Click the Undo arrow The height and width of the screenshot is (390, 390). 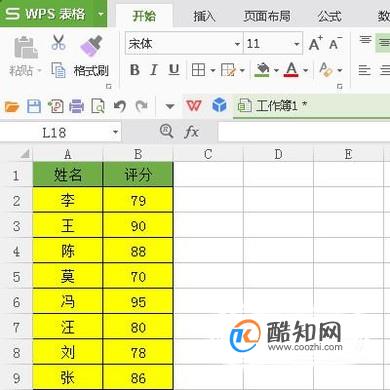pos(120,106)
